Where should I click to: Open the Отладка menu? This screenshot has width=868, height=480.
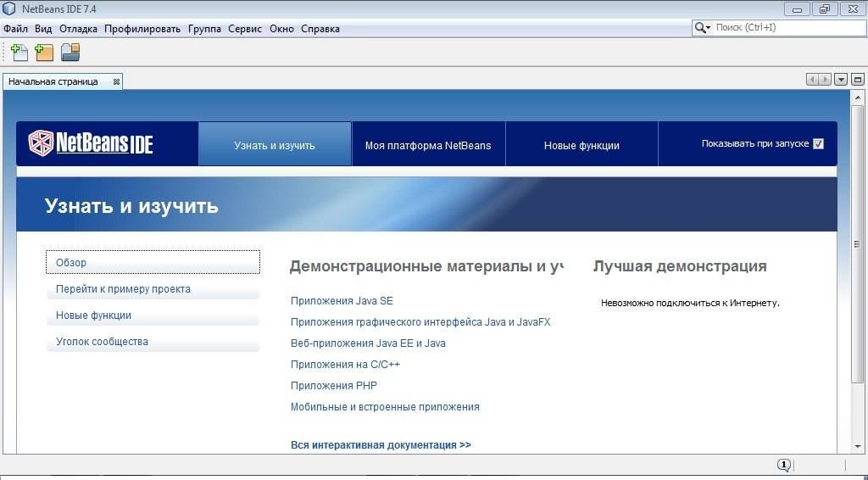click(x=78, y=29)
